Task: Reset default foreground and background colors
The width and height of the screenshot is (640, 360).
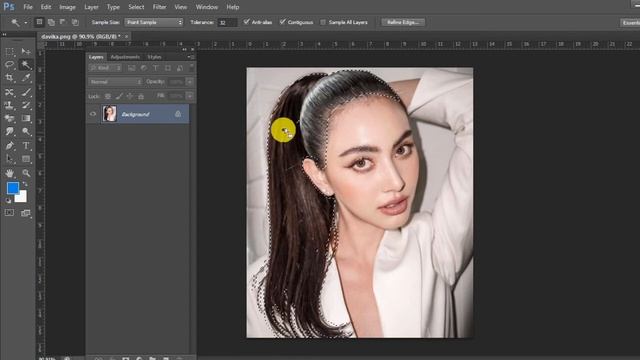Action: point(8,200)
